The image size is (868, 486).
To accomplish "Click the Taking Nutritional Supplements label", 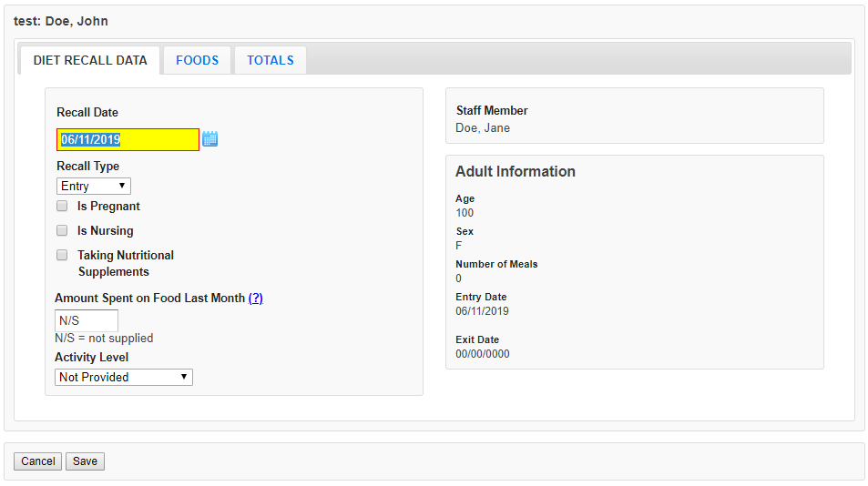I will pyautogui.click(x=125, y=263).
